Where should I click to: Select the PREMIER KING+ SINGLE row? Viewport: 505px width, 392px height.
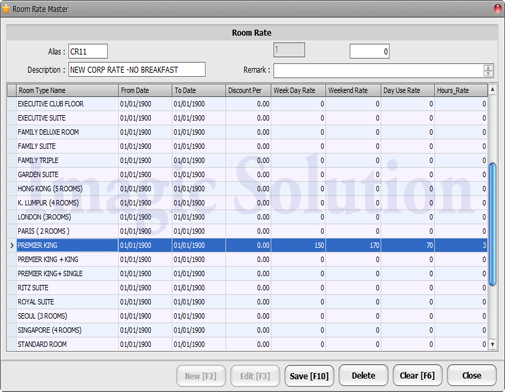pyautogui.click(x=247, y=274)
